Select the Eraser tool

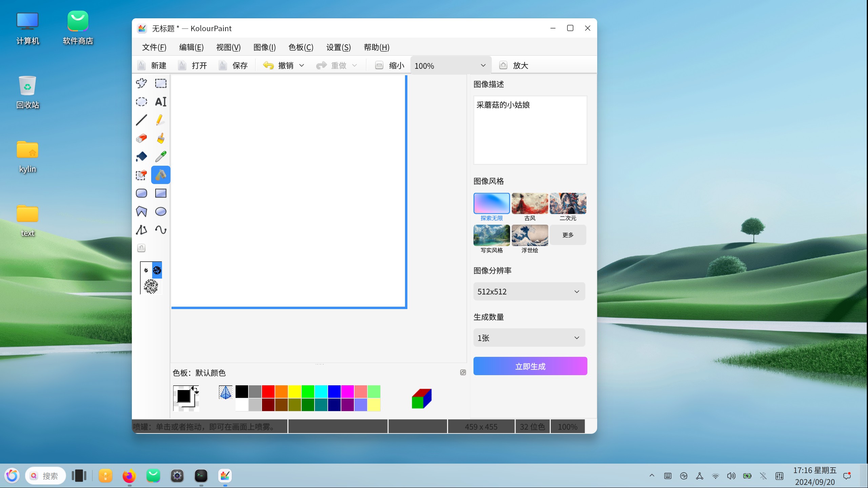[141, 138]
